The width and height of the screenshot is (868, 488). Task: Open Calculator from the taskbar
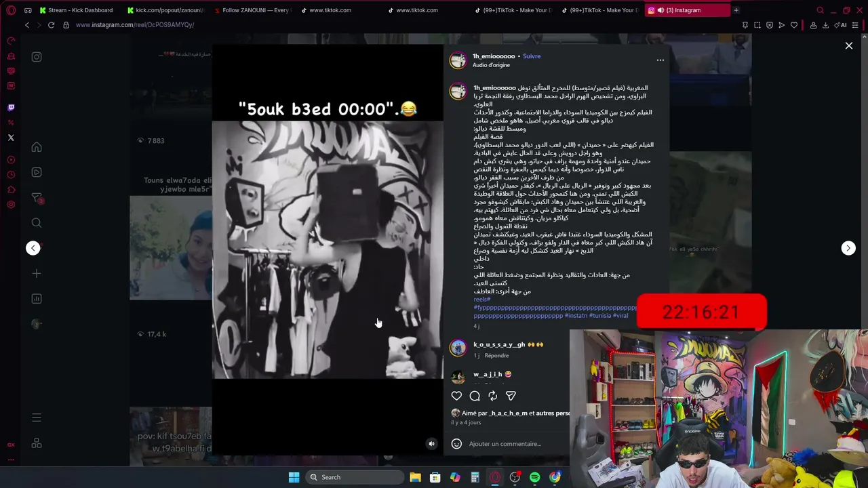point(475,477)
